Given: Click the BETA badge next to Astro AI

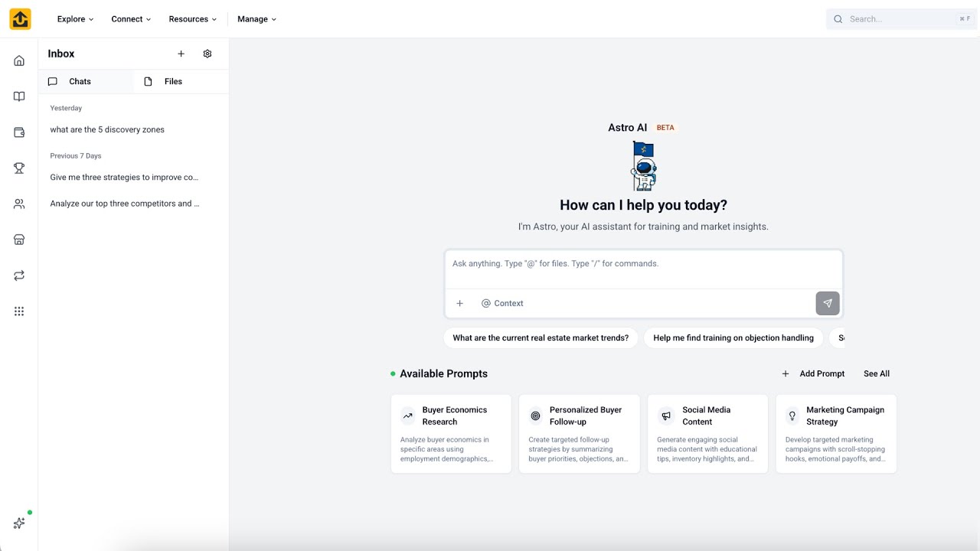Looking at the screenshot, I should coord(665,128).
